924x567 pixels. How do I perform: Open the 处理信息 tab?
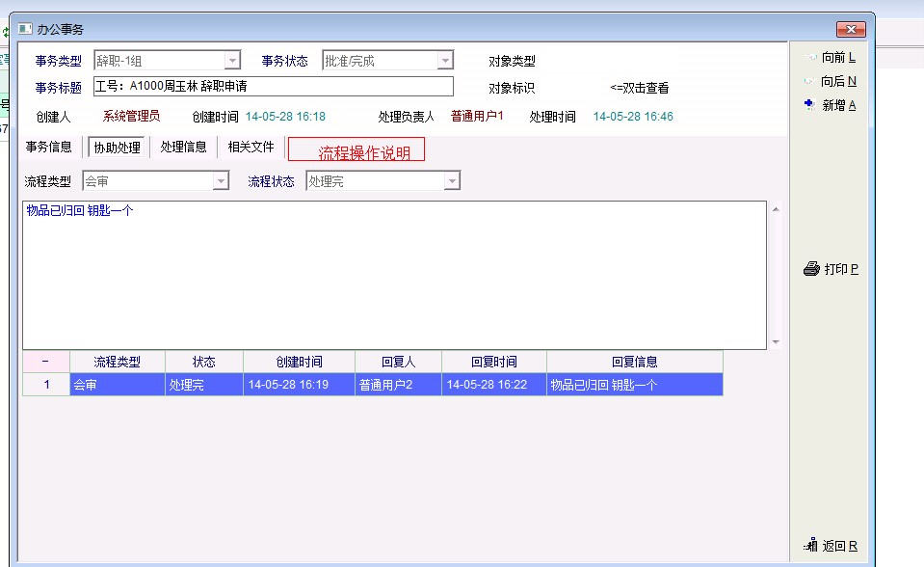(183, 148)
